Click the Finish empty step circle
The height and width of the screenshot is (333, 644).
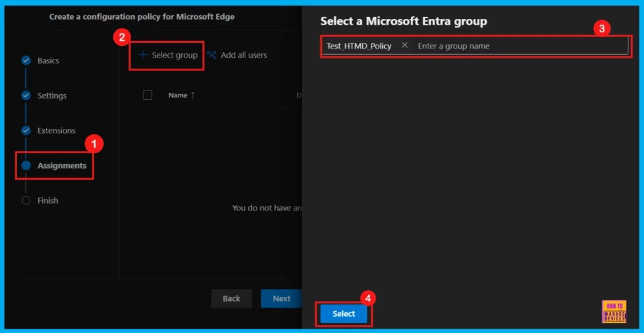(26, 200)
